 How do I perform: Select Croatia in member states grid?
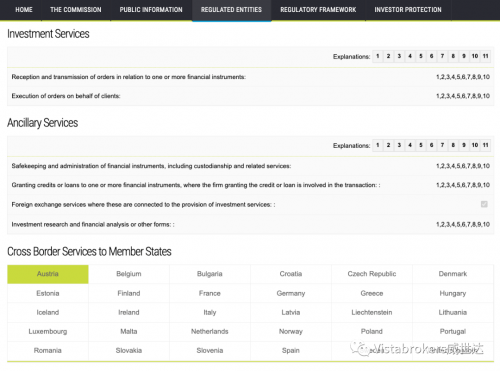pos(291,274)
